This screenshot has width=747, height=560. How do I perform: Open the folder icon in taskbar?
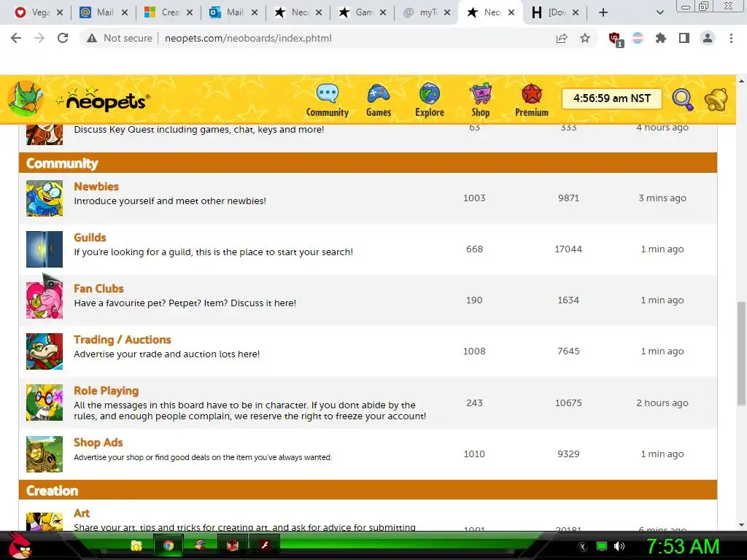(136, 545)
